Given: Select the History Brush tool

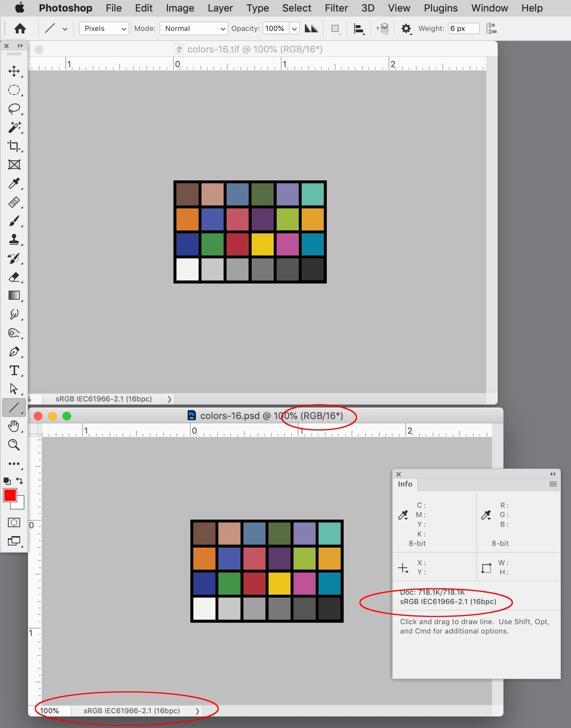Looking at the screenshot, I should (x=14, y=258).
